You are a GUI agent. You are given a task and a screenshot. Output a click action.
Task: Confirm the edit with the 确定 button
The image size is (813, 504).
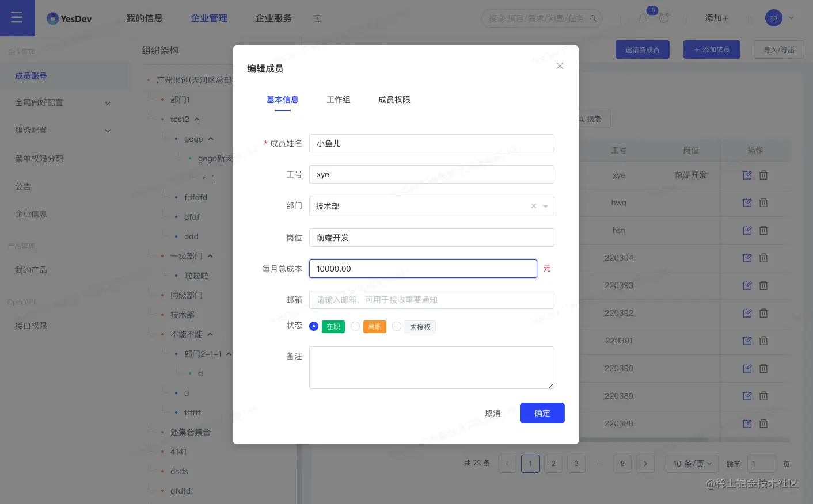point(542,413)
